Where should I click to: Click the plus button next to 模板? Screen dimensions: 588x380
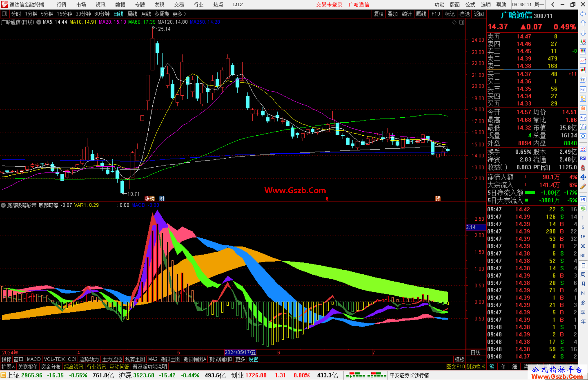click(471, 359)
